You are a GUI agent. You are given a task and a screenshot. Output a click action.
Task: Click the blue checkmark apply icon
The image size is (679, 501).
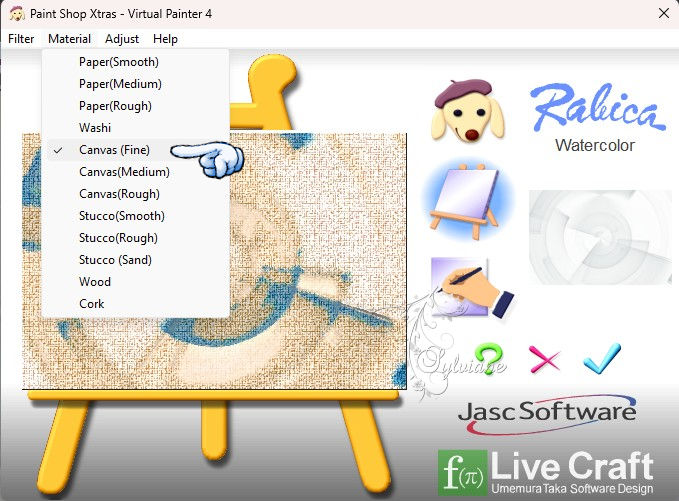602,359
